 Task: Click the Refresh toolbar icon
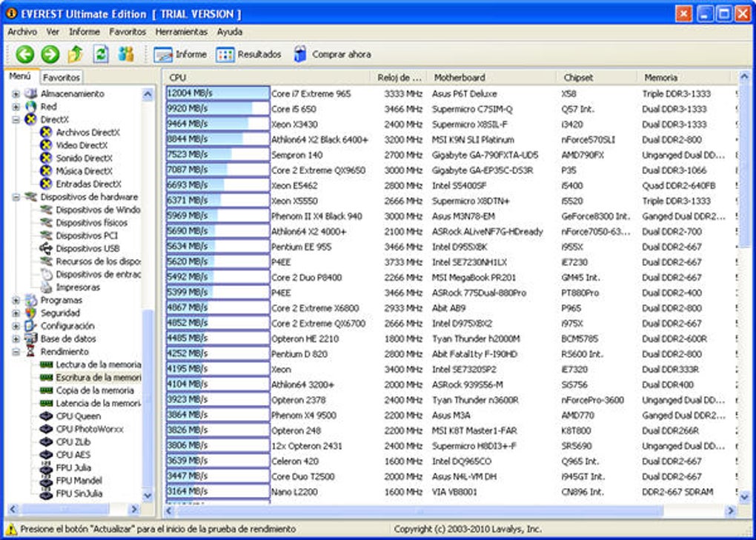[x=101, y=54]
